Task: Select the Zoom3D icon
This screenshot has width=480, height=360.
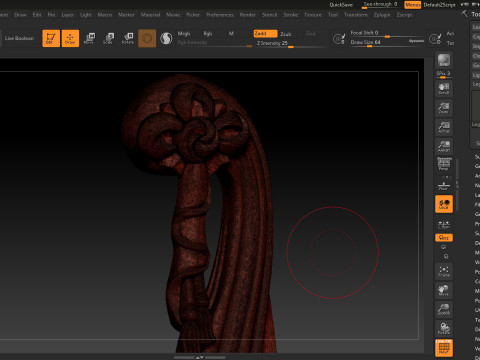Action: coord(444,310)
